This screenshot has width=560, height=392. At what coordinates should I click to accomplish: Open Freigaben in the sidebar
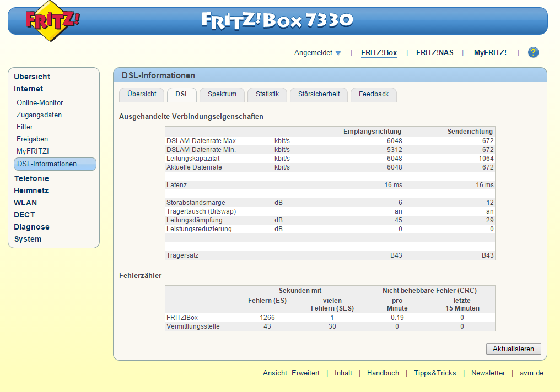(32, 139)
